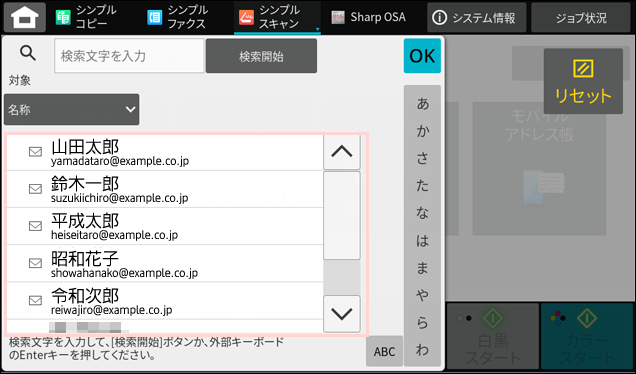Screen dimensions: 636x374
Task: Click the 検索開始 button
Action: (261, 56)
